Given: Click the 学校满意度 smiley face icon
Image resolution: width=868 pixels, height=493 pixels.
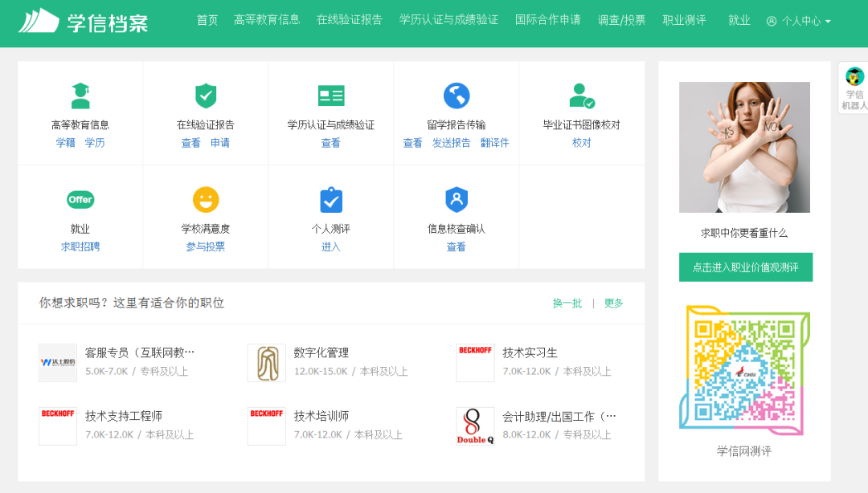Looking at the screenshot, I should (206, 200).
